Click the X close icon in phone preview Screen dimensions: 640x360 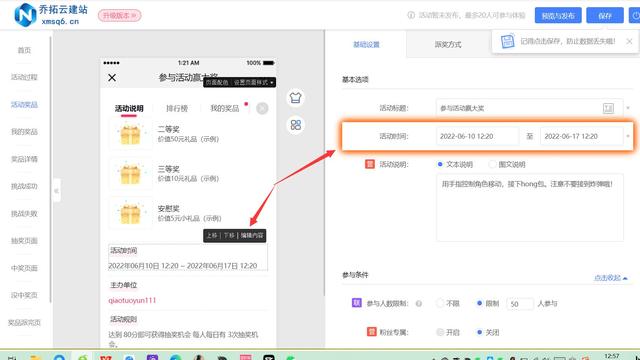(112, 78)
